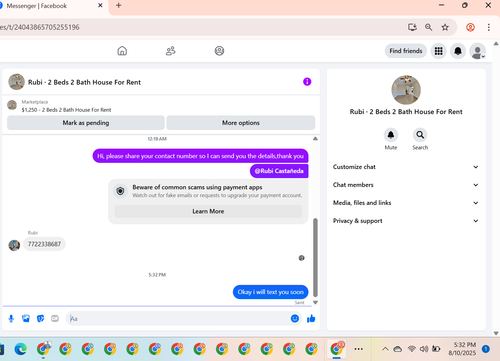Screen dimensions: 500x361
Task: Expand the Chat members section
Action: click(406, 185)
